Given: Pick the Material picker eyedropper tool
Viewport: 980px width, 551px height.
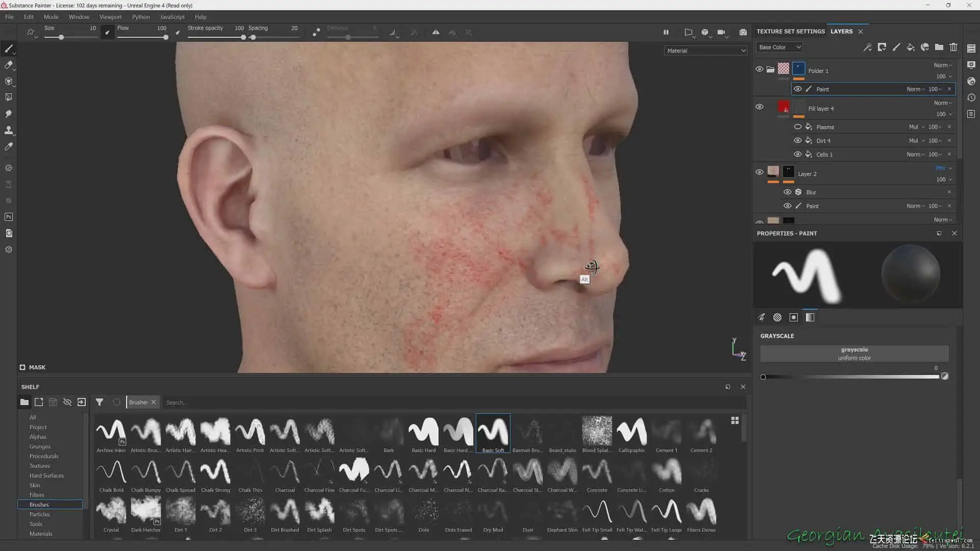Looking at the screenshot, I should point(9,146).
